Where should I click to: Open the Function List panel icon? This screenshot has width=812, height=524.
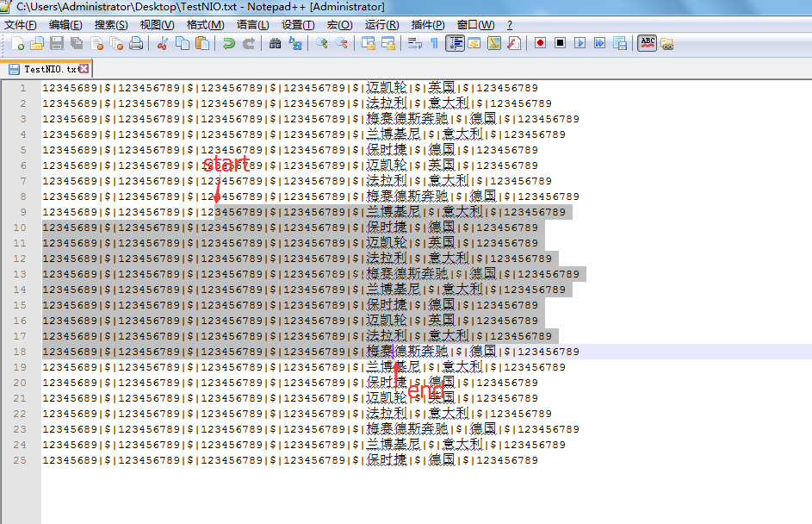pos(514,44)
